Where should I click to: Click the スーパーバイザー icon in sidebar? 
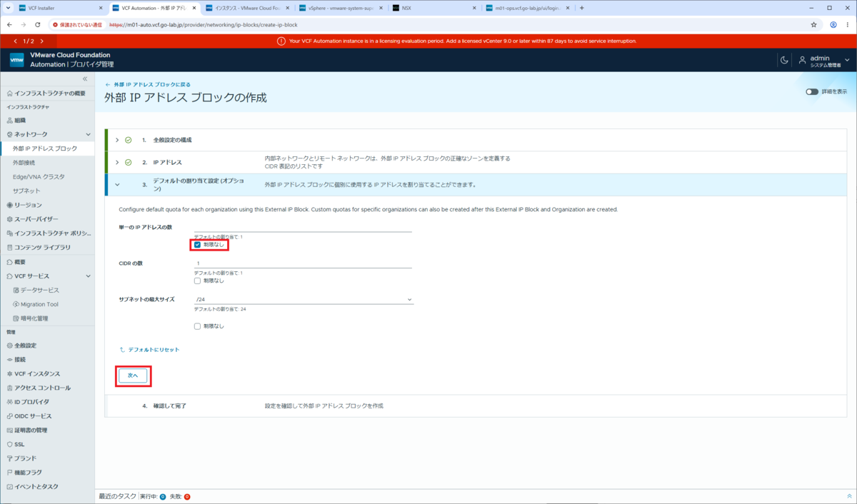coord(9,219)
